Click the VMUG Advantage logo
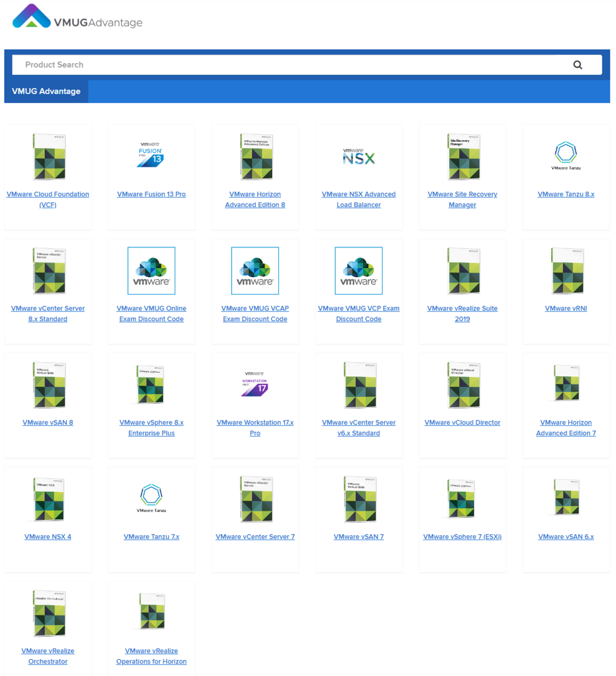The width and height of the screenshot is (616, 676). (77, 17)
